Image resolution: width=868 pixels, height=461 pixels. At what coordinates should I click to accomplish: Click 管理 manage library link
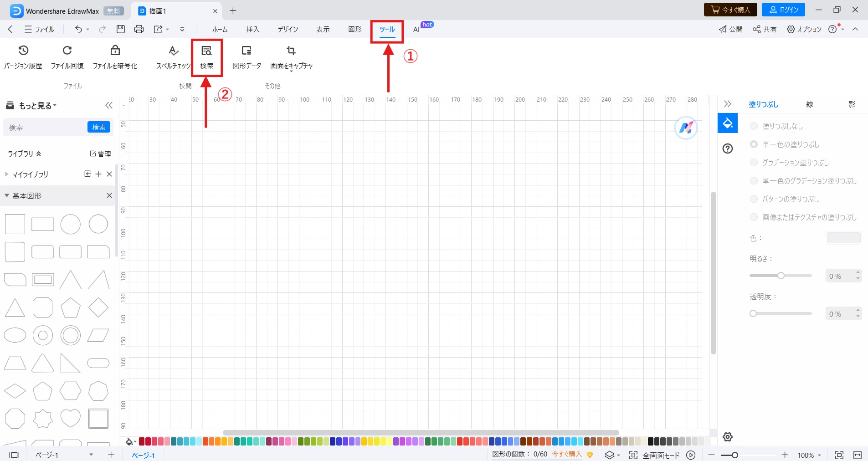(100, 154)
